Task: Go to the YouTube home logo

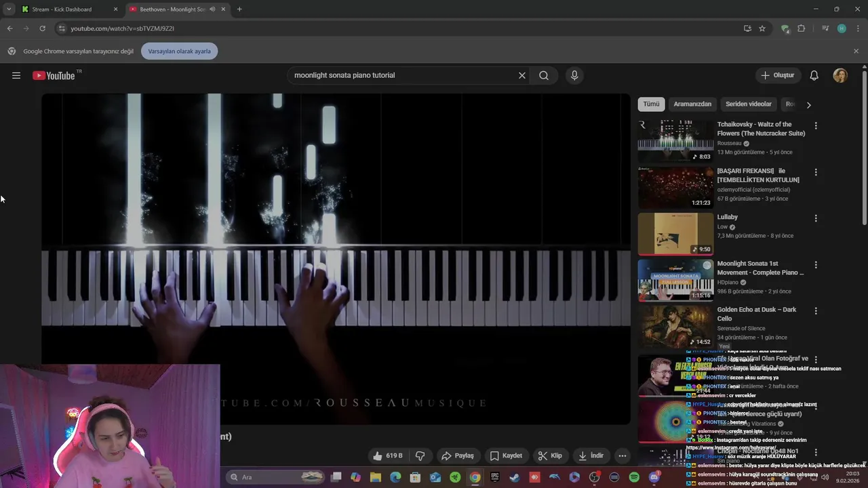Action: (x=54, y=75)
